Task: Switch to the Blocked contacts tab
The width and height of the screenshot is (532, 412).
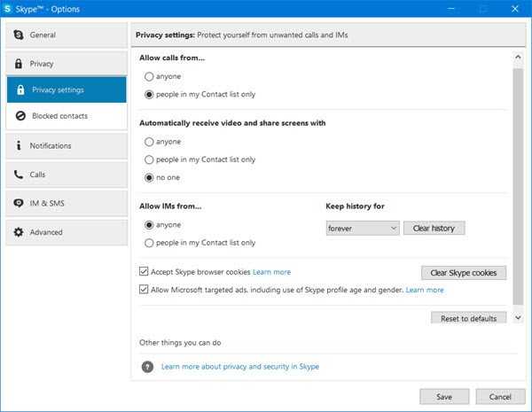Action: [x=66, y=116]
